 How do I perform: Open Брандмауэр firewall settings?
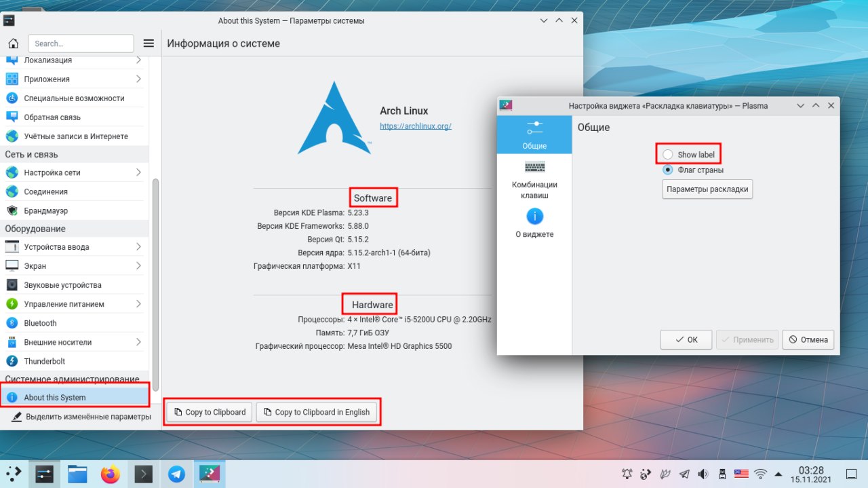[x=74, y=210]
